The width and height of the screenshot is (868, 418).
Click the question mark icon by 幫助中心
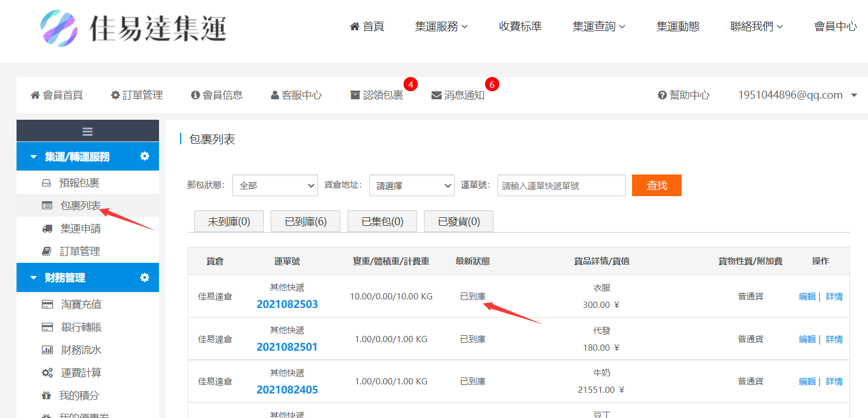click(662, 95)
